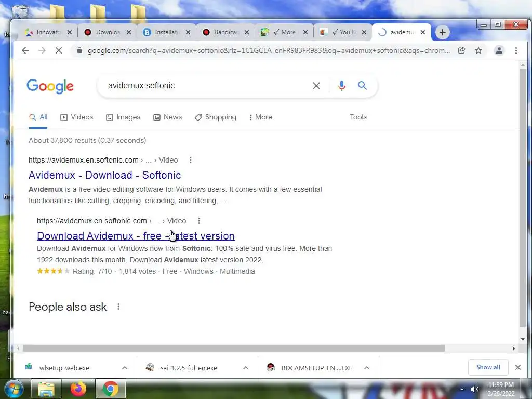
Task: Open Windows Explorer from the taskbar
Action: pos(46,389)
